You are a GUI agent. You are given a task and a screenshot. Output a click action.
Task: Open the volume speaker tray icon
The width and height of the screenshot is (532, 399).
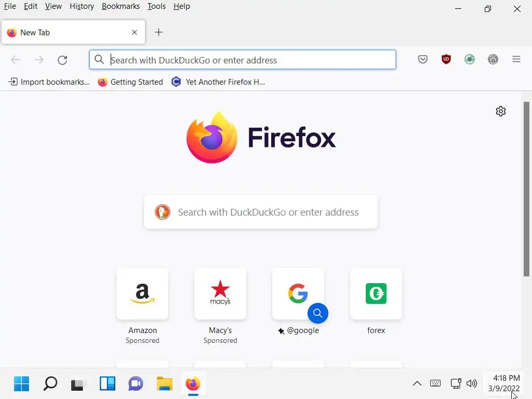click(x=472, y=383)
